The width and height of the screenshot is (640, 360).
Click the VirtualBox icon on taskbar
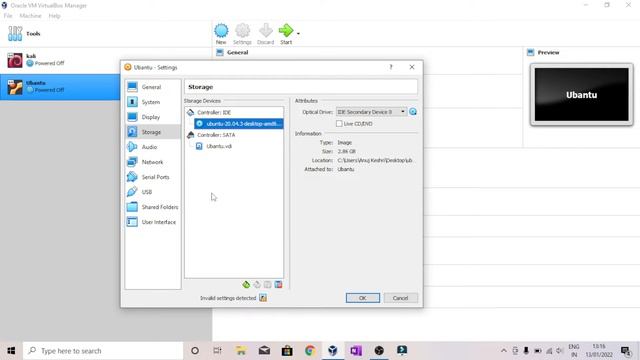point(333,351)
